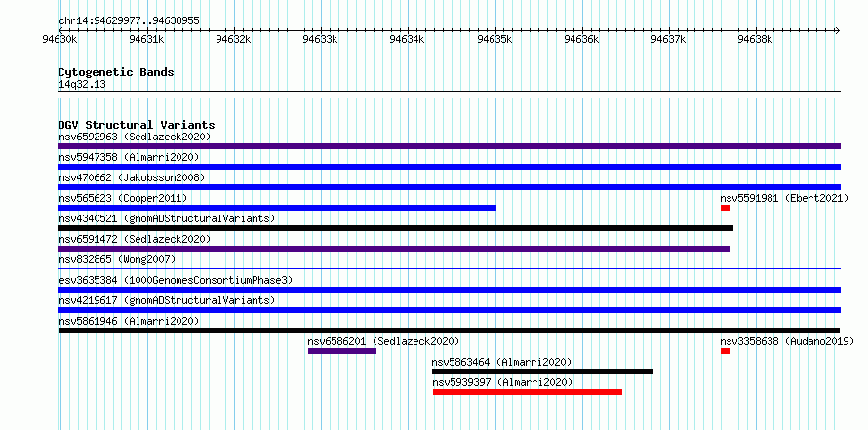Click the nsv6592963 (Sedlazeck2020) label

135,137
